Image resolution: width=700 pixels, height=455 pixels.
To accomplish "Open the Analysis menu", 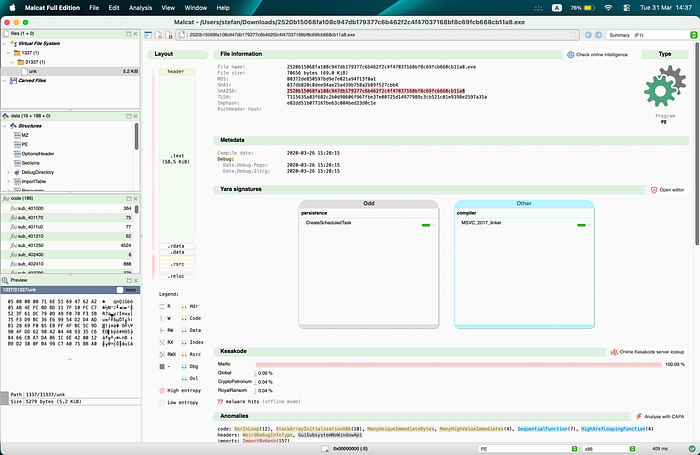I will click(140, 8).
